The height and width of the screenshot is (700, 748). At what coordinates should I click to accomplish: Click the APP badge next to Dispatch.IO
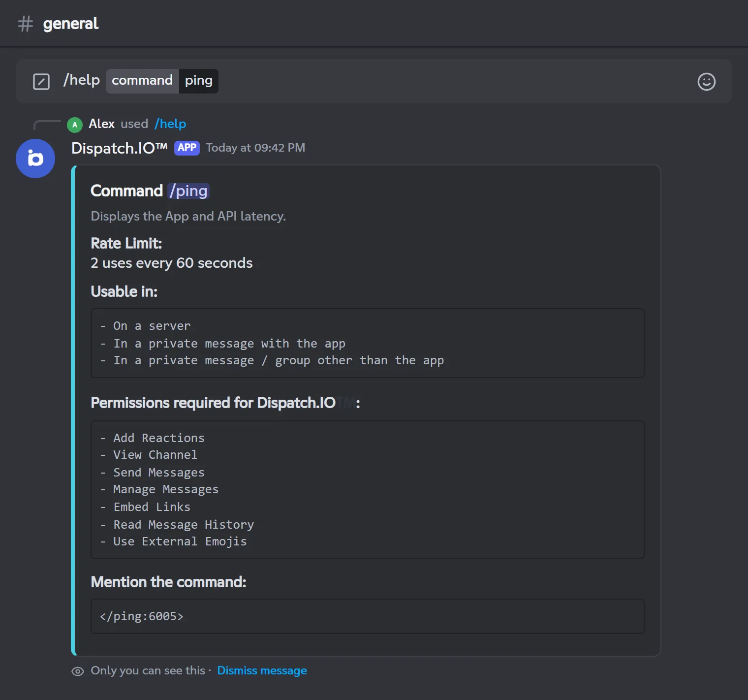(x=187, y=148)
